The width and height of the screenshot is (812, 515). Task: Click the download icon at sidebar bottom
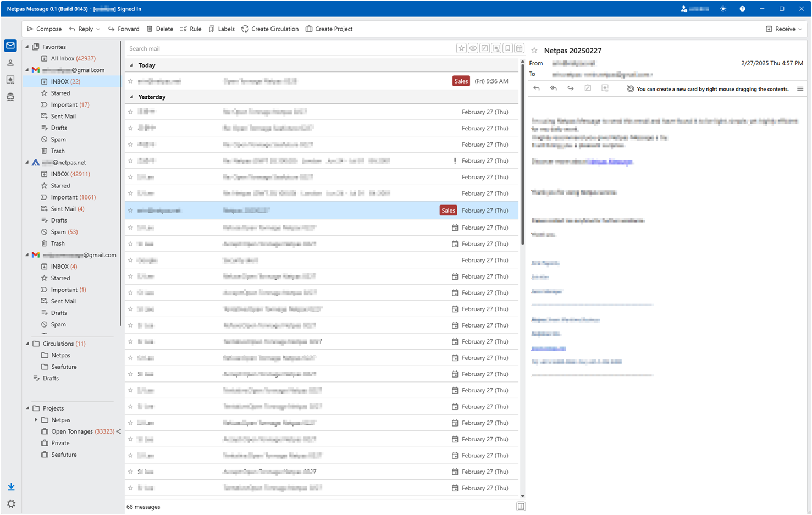11,487
